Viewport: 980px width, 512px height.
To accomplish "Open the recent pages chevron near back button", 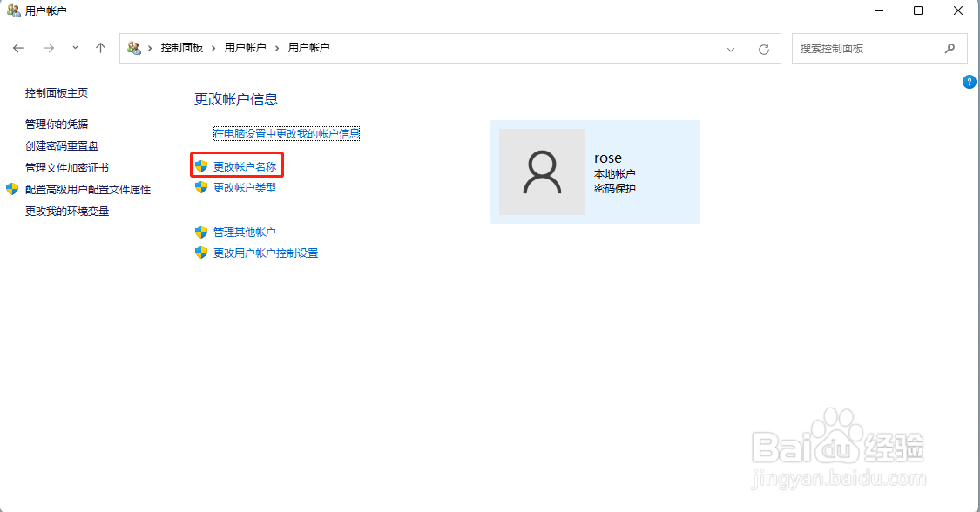I will click(x=75, y=48).
